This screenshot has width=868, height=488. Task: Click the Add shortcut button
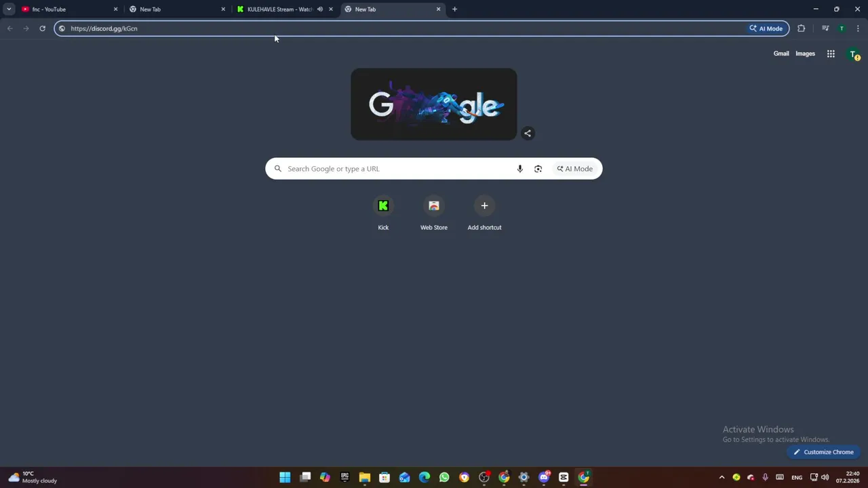tap(484, 213)
